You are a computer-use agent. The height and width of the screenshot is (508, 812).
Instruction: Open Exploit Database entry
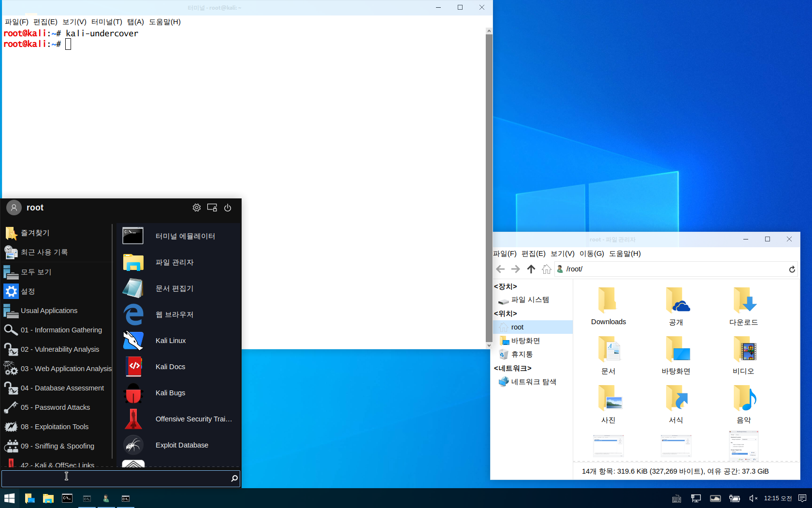click(x=179, y=445)
